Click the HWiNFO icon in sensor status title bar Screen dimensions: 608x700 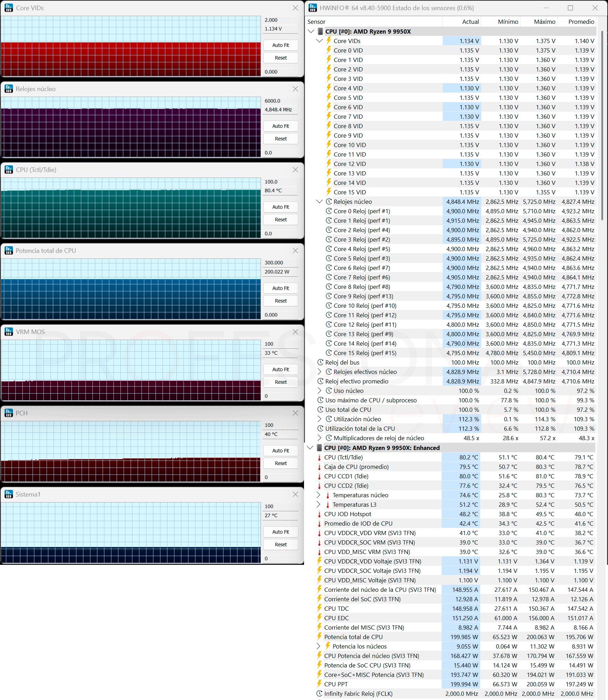coord(313,8)
